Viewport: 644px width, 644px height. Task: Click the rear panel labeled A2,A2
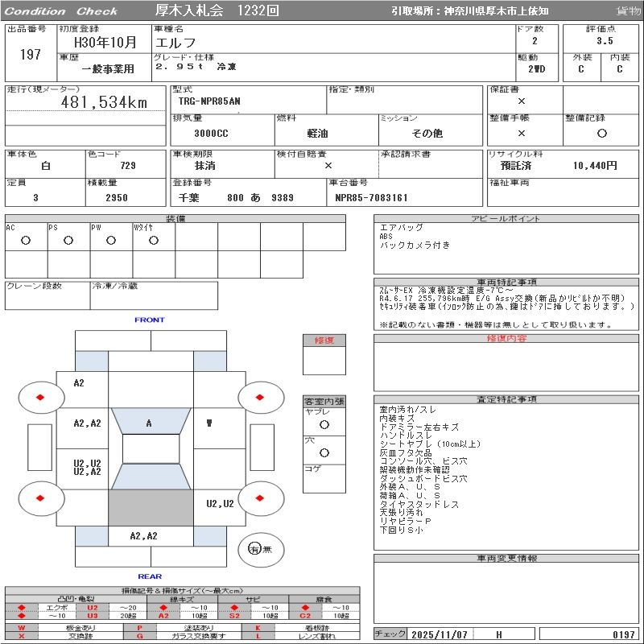144,536
